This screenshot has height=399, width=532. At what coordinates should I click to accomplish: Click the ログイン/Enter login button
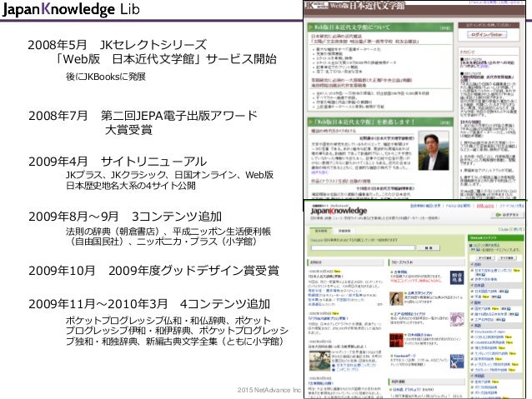click(x=487, y=35)
